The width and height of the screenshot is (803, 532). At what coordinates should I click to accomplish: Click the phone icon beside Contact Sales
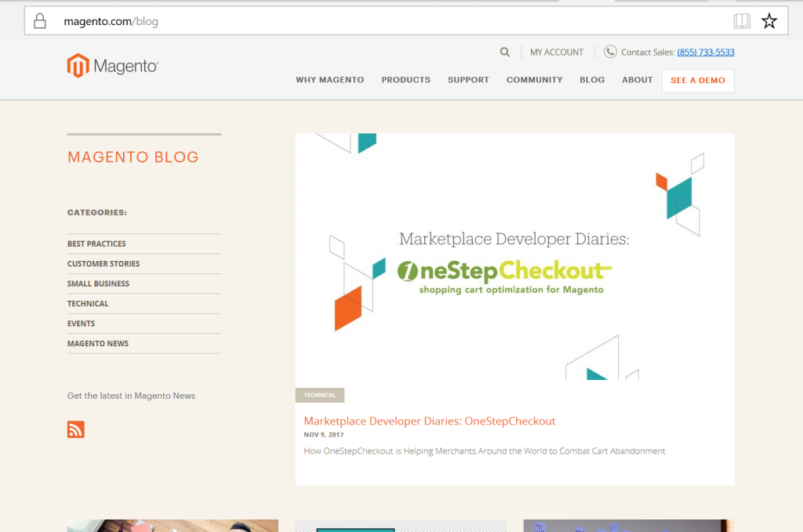coord(610,52)
